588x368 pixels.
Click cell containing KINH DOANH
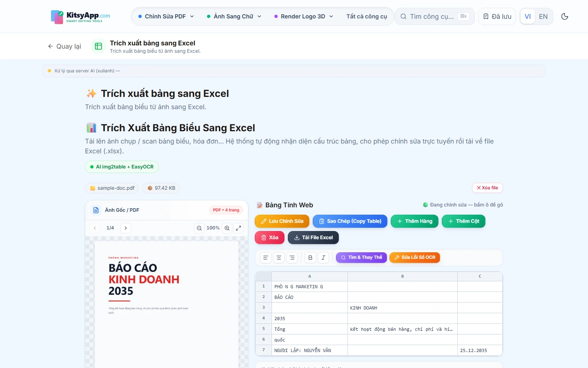pos(403,308)
